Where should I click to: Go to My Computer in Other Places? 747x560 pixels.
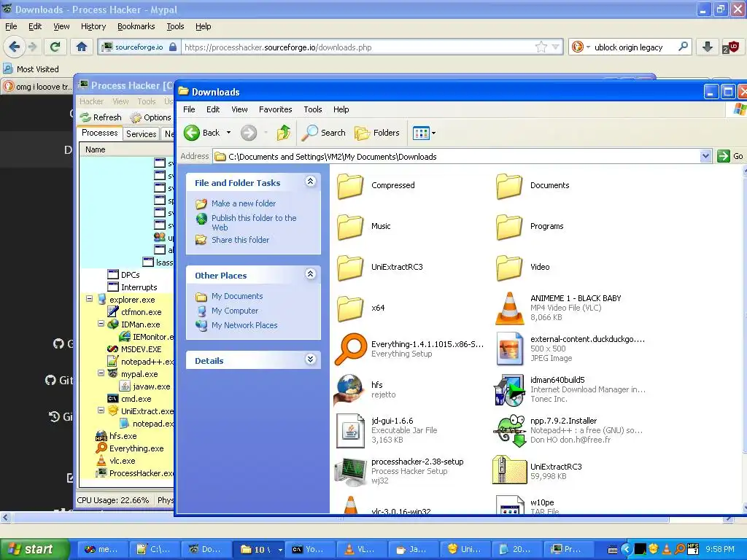click(235, 311)
